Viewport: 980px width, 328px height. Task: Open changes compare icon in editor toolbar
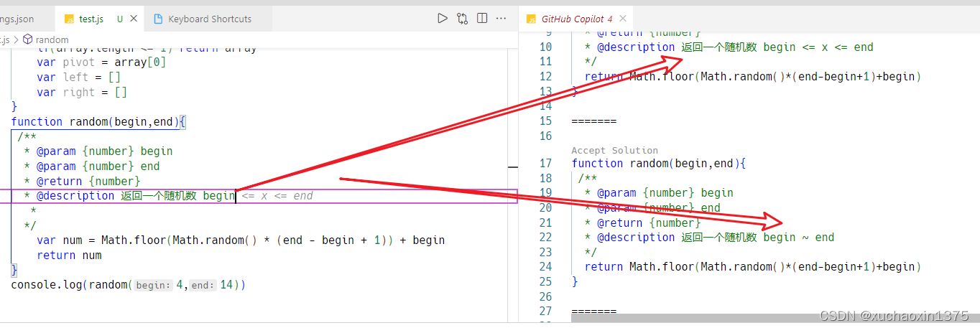coord(463,19)
